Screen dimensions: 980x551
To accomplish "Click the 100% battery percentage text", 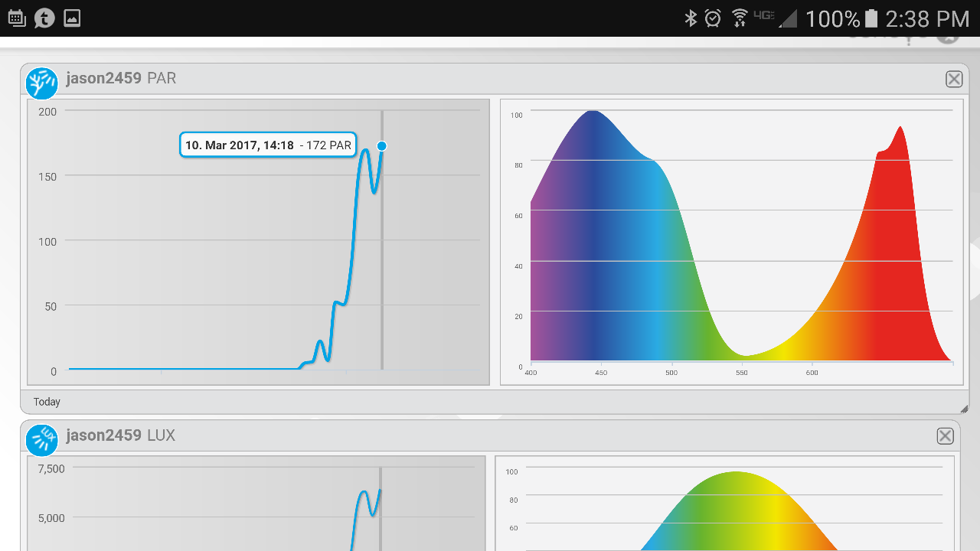I will [x=833, y=18].
